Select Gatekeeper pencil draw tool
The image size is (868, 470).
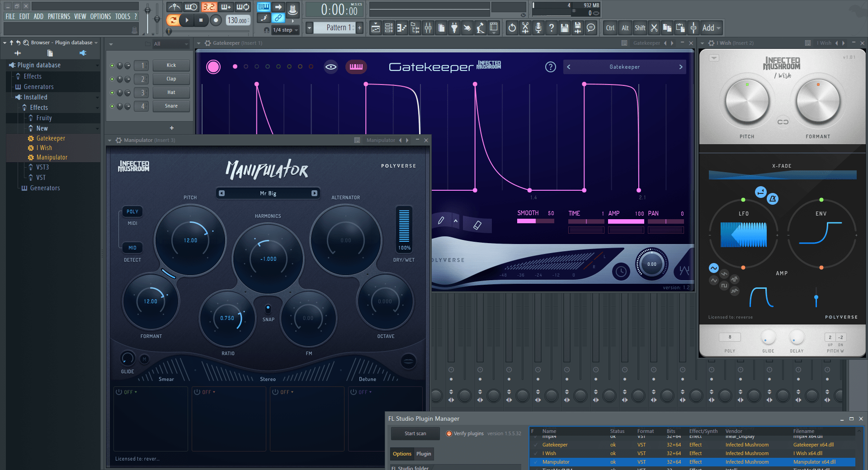coord(441,221)
